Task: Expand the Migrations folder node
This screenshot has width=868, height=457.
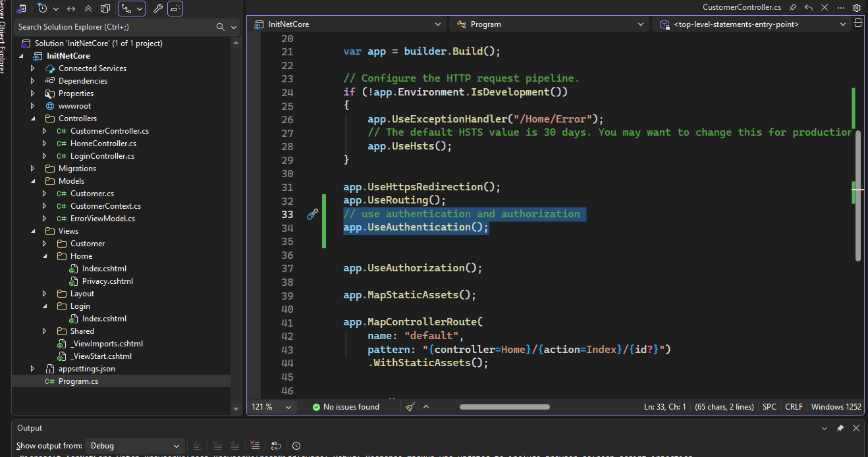Action: point(33,169)
